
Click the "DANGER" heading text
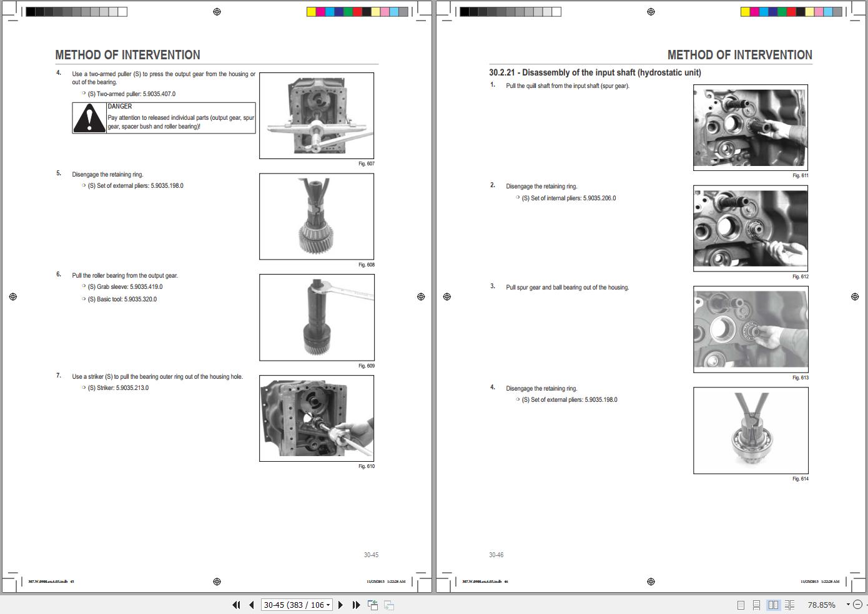[x=120, y=107]
